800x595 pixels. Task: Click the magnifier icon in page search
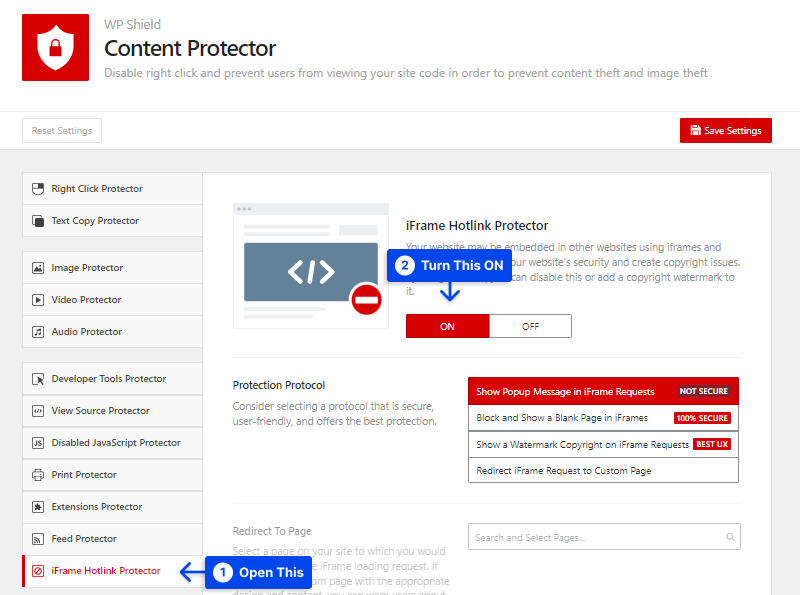tap(730, 537)
